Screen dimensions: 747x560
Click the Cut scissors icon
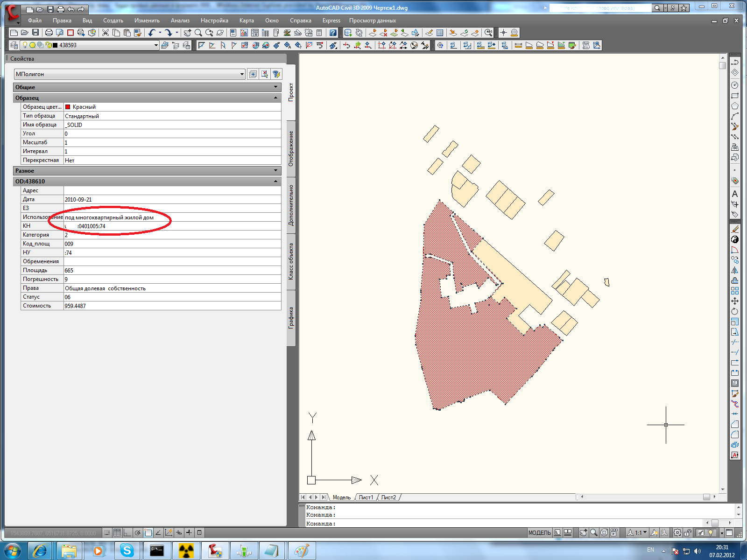[106, 33]
